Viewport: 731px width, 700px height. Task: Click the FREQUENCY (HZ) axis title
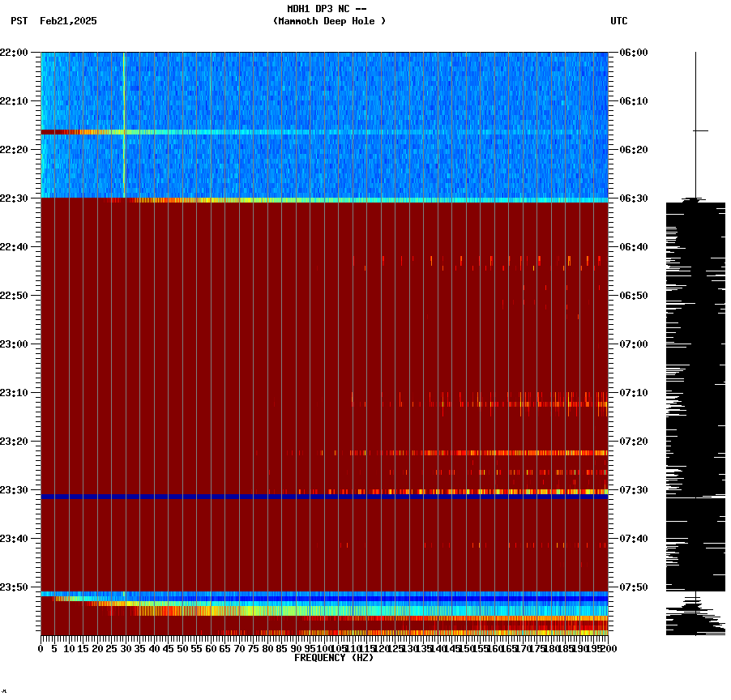tap(334, 657)
